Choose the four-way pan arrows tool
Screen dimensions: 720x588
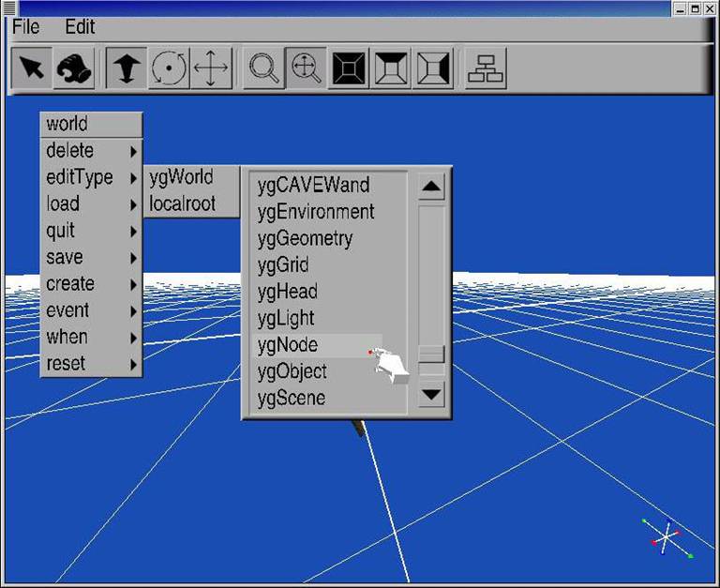coord(211,68)
